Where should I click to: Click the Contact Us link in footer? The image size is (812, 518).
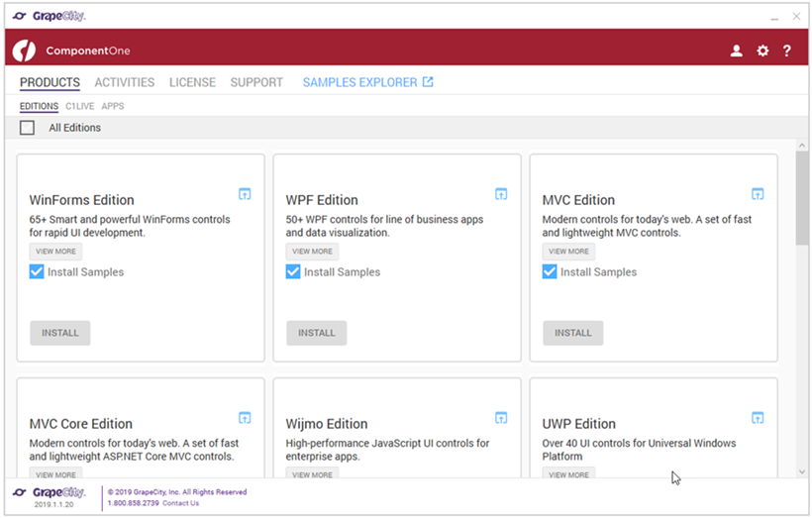tap(181, 503)
